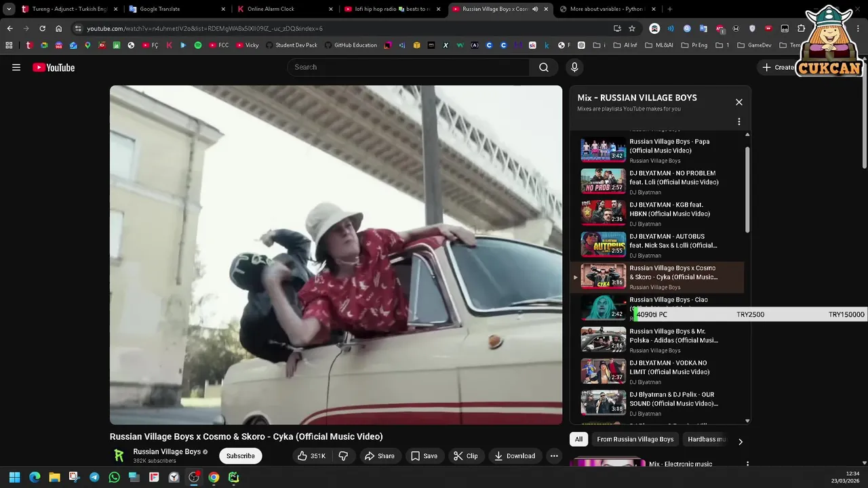Start voice search with microphone icon
868x488 pixels.
click(574, 67)
